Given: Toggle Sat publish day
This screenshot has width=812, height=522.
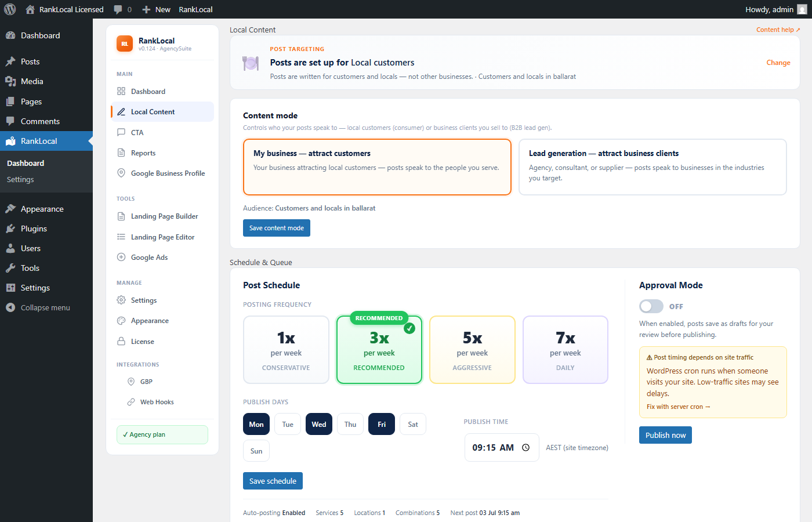Looking at the screenshot, I should 413,424.
